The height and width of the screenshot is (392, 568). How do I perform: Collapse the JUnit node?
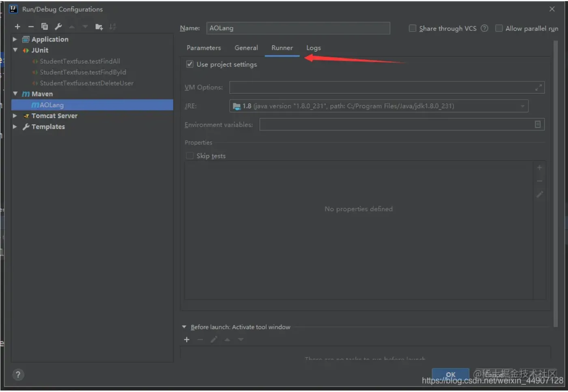pyautogui.click(x=15, y=50)
